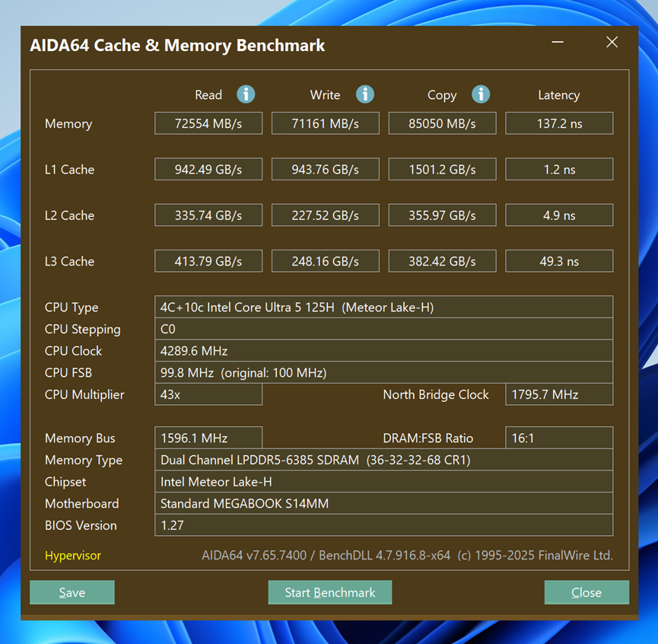Image resolution: width=658 pixels, height=644 pixels.
Task: Click the CPU Multiplier 43x field
Action: [208, 394]
